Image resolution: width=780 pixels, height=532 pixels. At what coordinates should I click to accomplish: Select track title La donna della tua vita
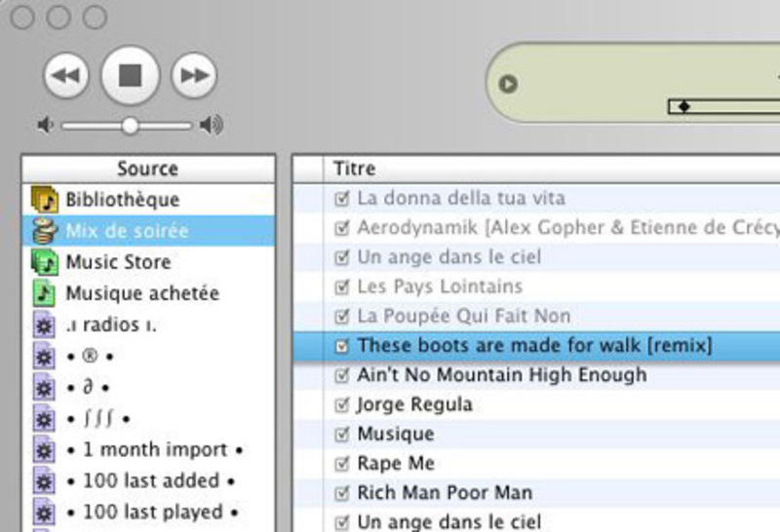(x=461, y=199)
